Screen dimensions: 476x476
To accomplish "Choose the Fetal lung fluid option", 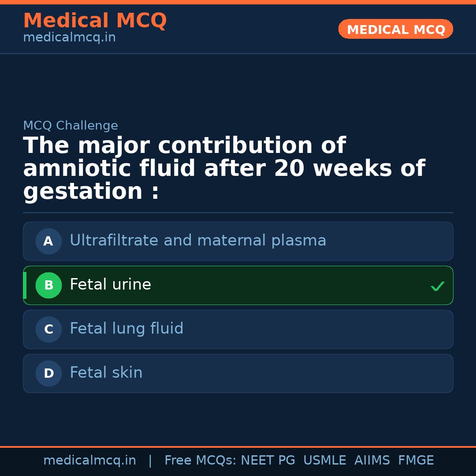I will 126,329.
